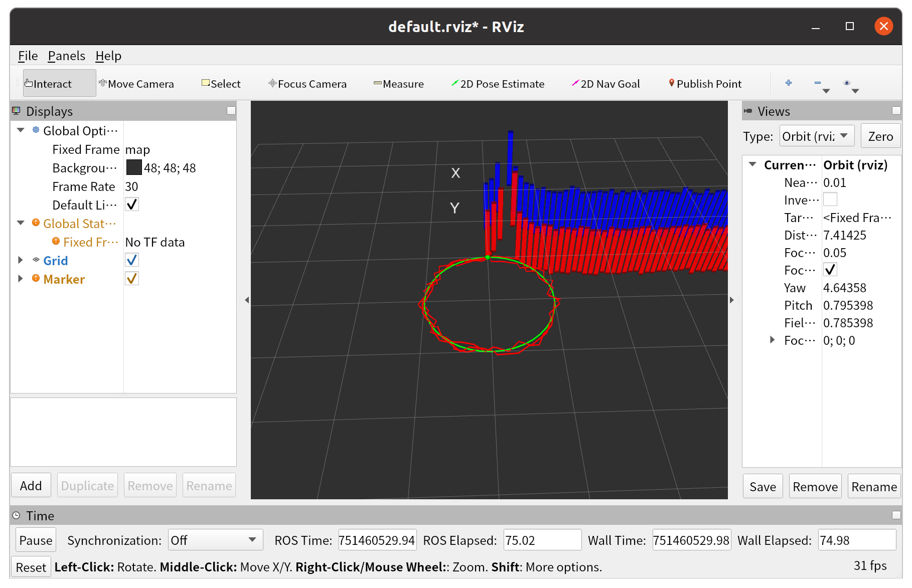This screenshot has height=588, width=912.
Task: Disable the Marker display checkbox
Action: (132, 279)
